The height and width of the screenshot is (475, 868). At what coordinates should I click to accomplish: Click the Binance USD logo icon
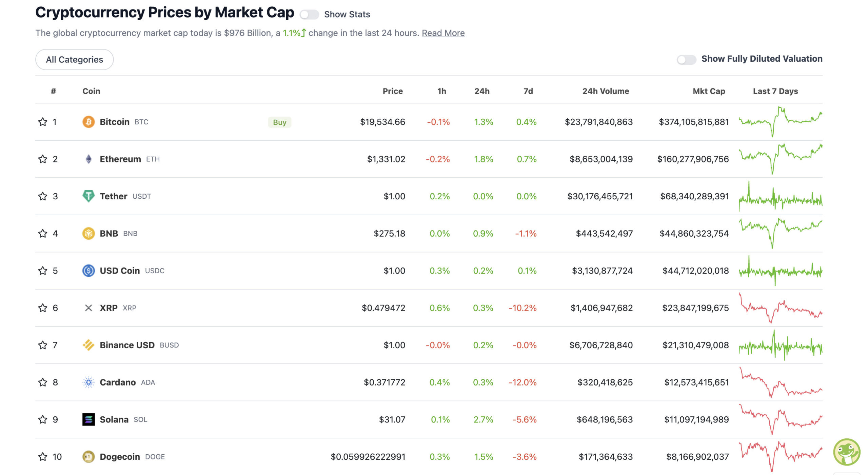(88, 345)
